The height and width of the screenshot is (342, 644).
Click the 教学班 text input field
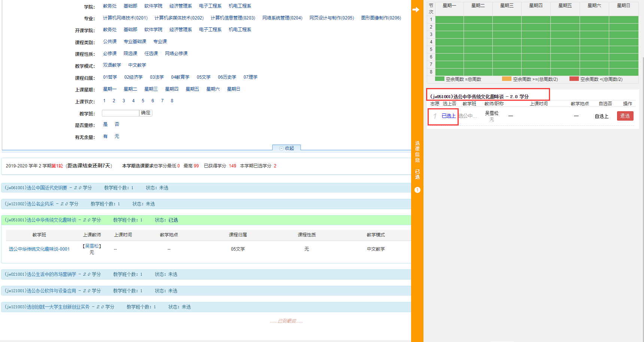click(x=121, y=113)
